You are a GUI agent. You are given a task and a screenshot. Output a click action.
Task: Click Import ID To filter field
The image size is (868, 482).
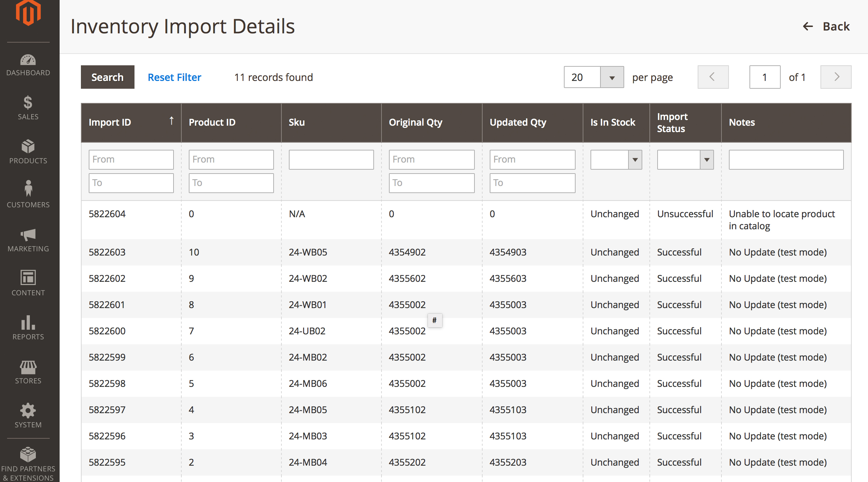click(131, 183)
